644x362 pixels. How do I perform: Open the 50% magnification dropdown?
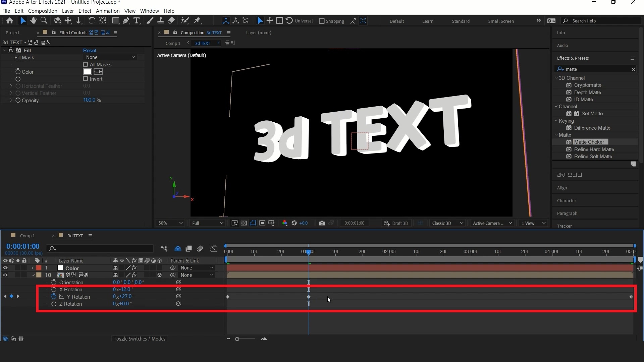point(170,223)
